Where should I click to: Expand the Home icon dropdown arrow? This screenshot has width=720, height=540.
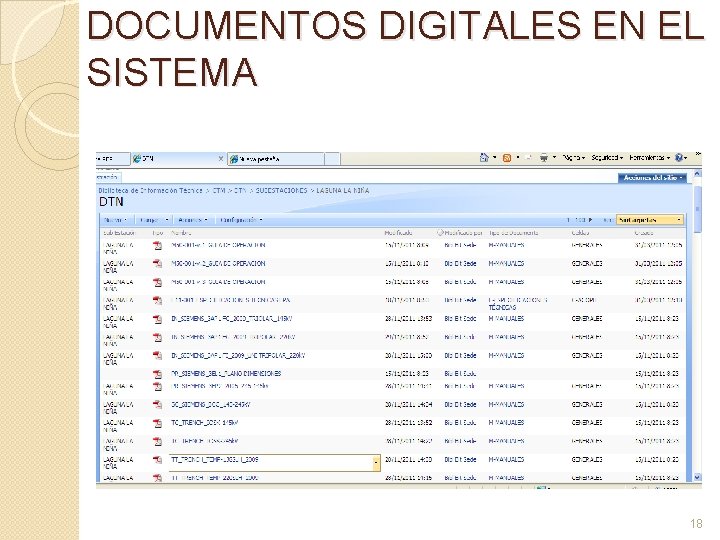[495, 158]
